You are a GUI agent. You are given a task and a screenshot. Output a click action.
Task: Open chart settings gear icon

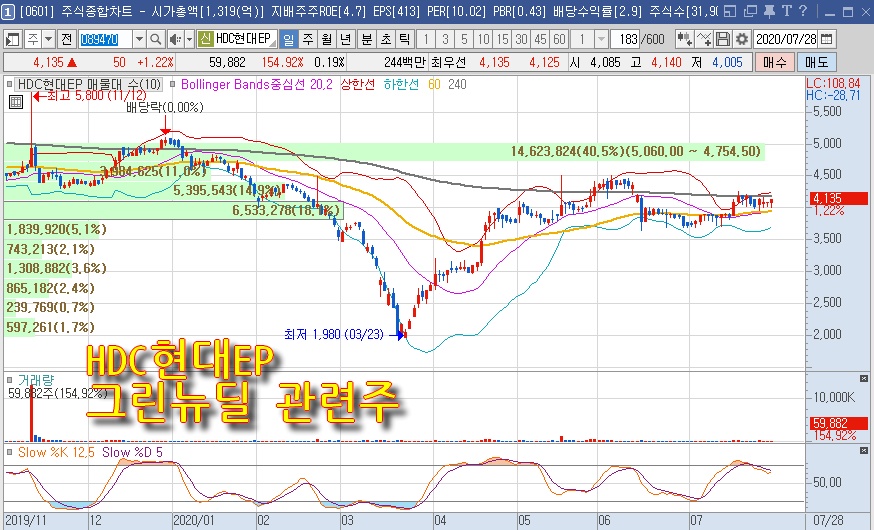741,39
